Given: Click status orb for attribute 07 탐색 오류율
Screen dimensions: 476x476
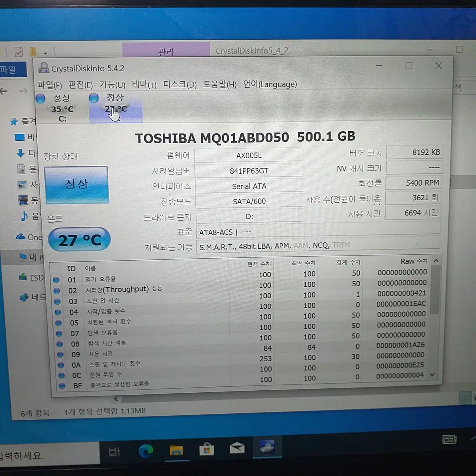Looking at the screenshot, I should (x=59, y=334).
